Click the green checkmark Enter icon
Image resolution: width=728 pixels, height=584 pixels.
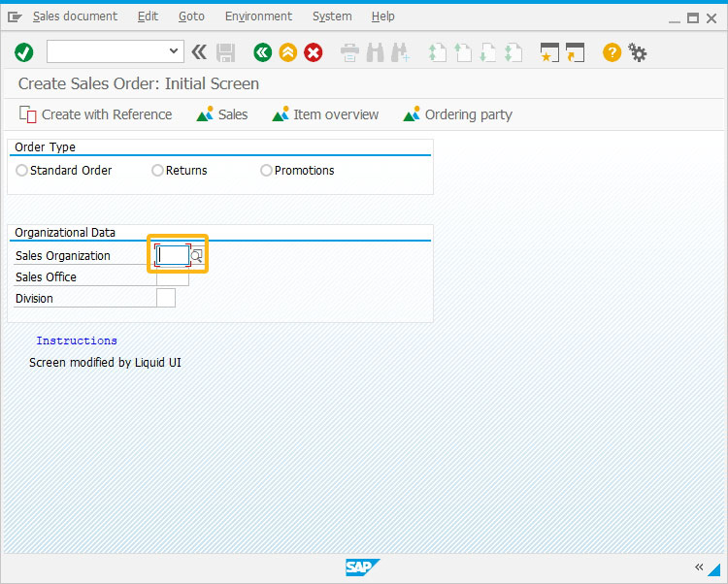23,52
